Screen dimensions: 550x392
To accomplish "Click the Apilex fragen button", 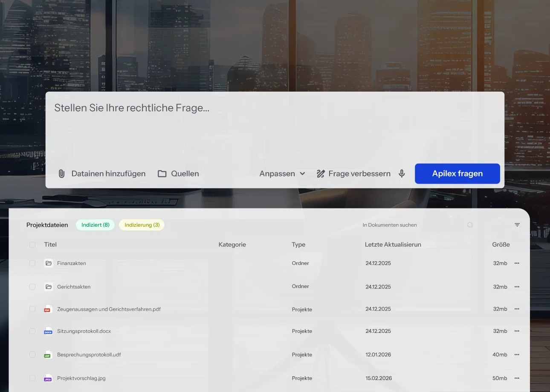I will click(457, 174).
